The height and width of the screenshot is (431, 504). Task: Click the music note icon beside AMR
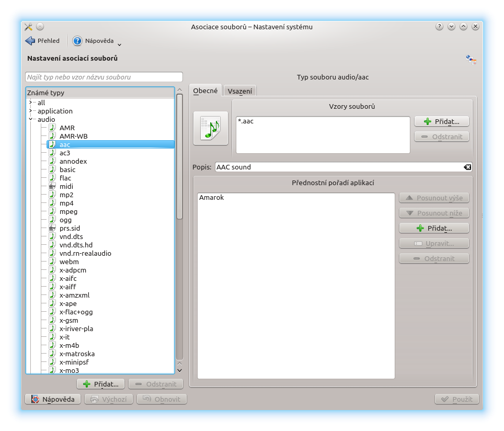click(52, 128)
